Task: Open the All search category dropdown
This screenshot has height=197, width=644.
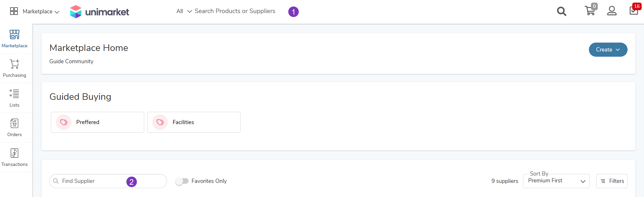Action: tap(184, 11)
